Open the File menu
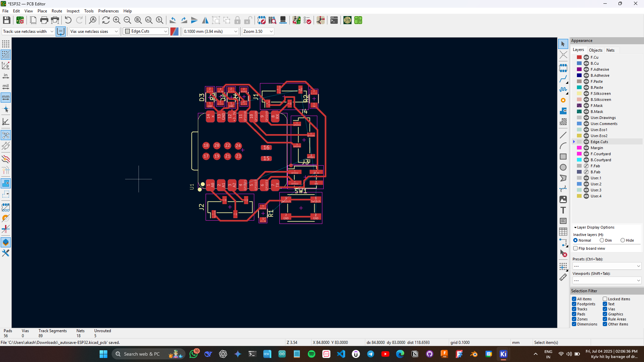The image size is (644, 362). tap(5, 11)
